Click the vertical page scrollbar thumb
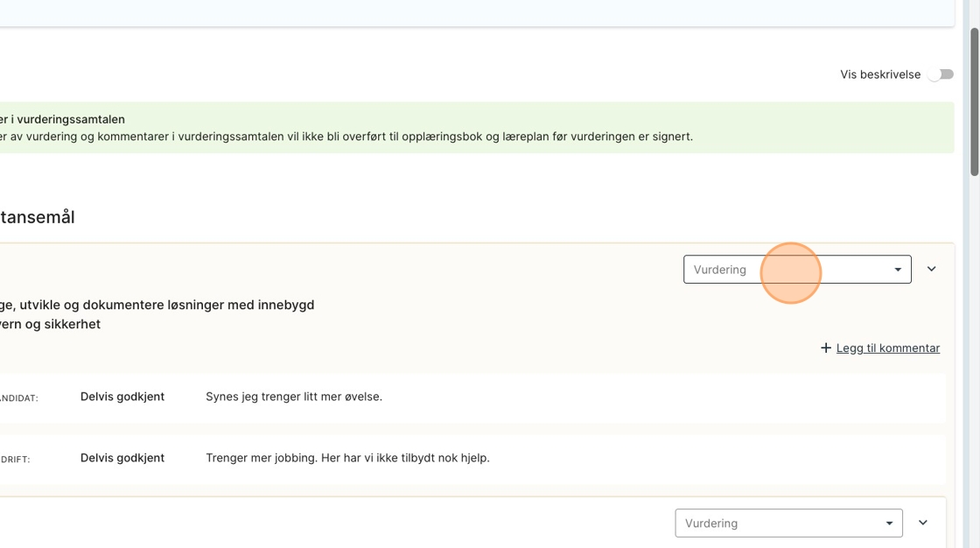The image size is (980, 548). point(975,101)
